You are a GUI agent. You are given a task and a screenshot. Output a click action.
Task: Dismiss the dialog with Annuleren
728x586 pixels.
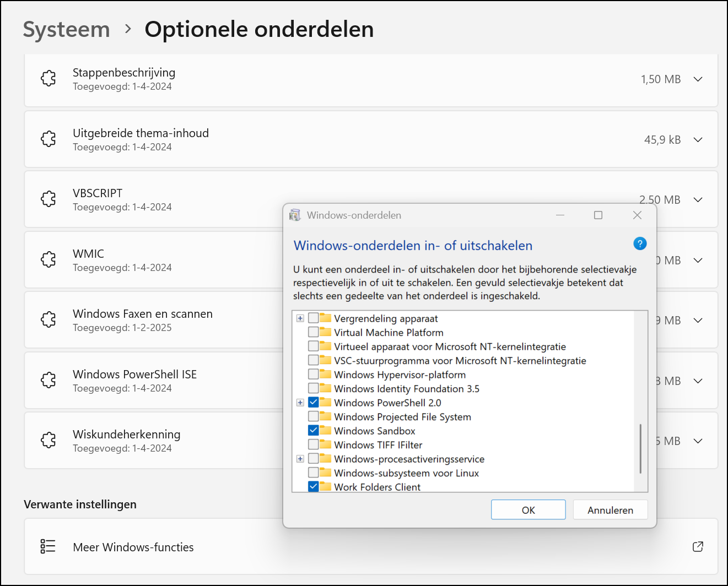click(x=610, y=509)
